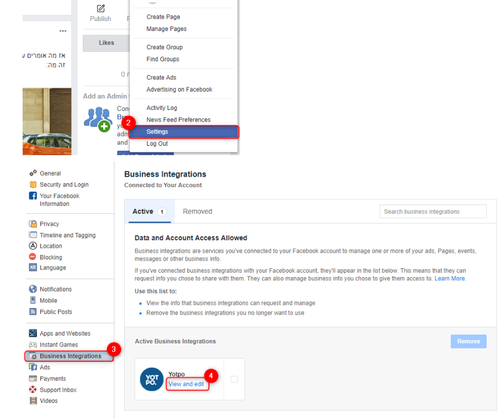The image size is (500, 419).
Task: Switch to the Active tab
Action: pyautogui.click(x=149, y=211)
